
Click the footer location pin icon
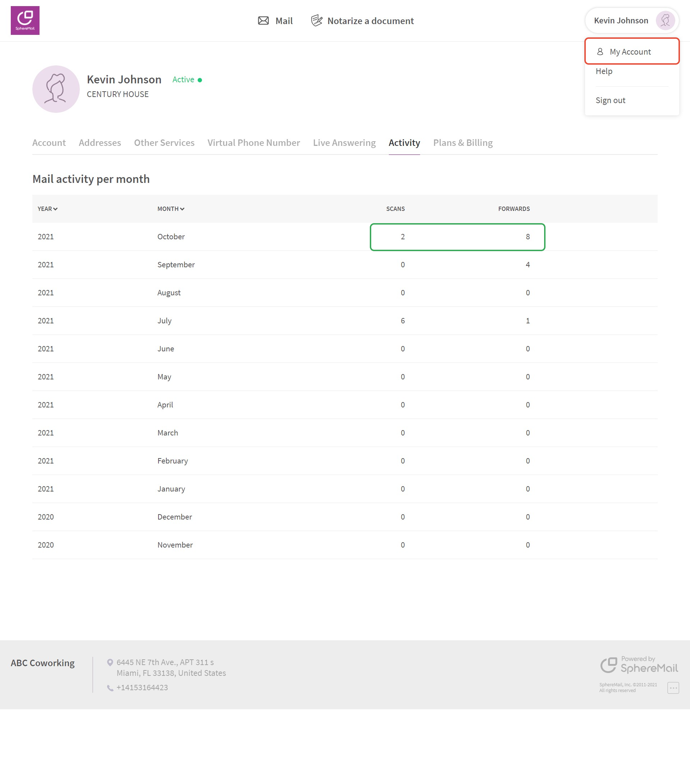point(110,662)
